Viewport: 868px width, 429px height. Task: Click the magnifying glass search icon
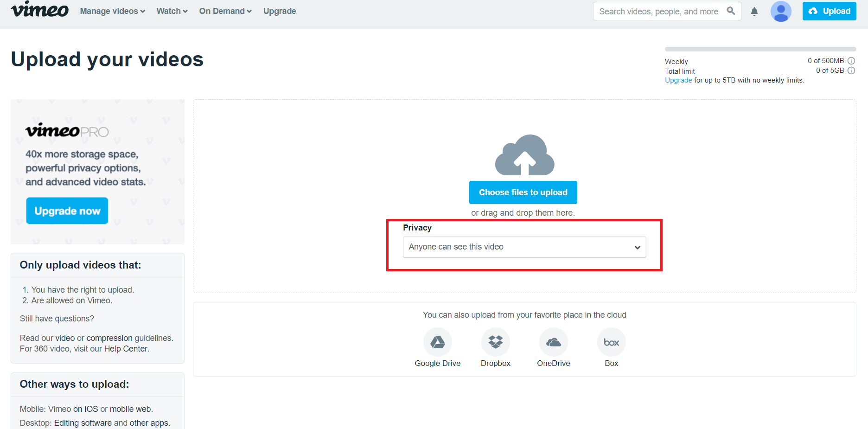click(x=731, y=11)
